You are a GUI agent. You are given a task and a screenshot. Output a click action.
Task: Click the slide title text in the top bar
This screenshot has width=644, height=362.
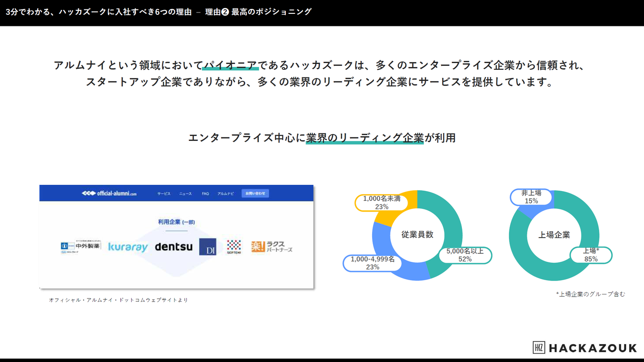(159, 12)
